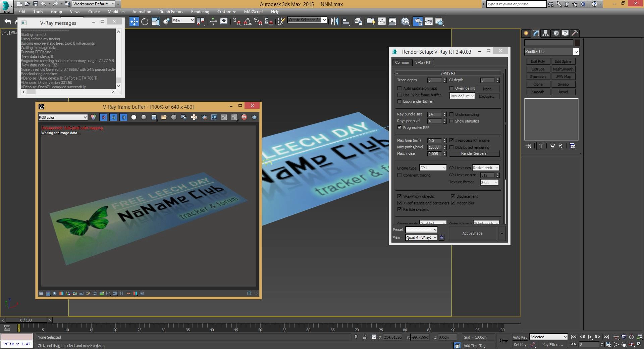Click the Exclude... button

coord(487,96)
